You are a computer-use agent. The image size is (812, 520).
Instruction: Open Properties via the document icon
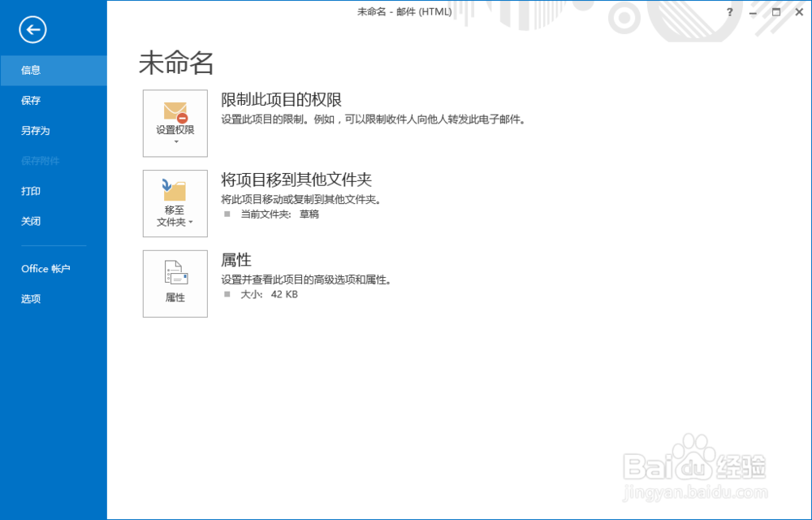(x=175, y=272)
